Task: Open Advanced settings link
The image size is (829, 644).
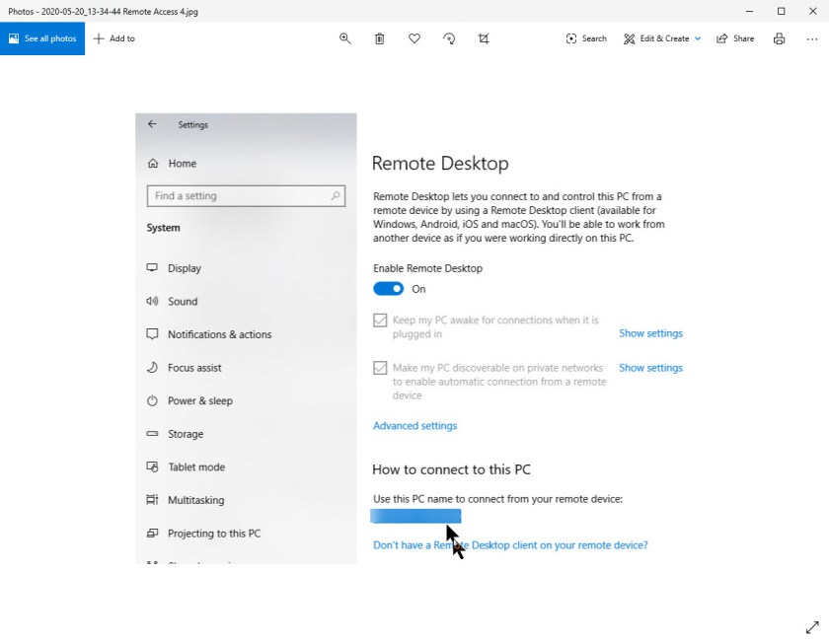Action: [415, 425]
